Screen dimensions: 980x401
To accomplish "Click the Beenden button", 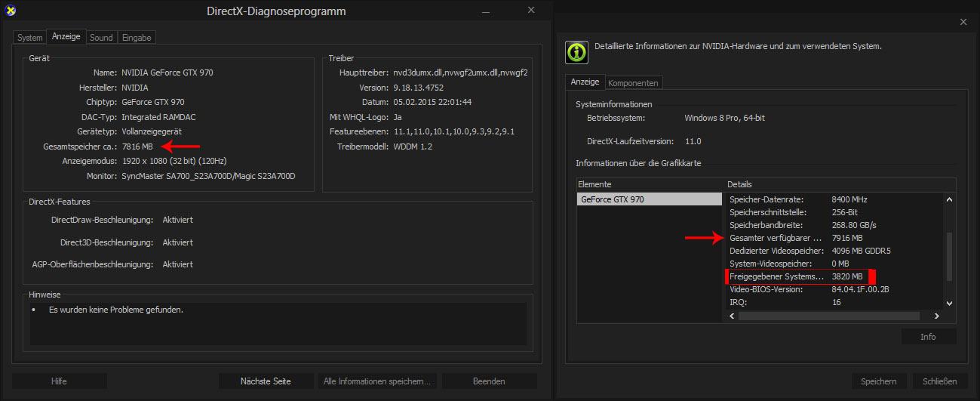I will pyautogui.click(x=489, y=381).
